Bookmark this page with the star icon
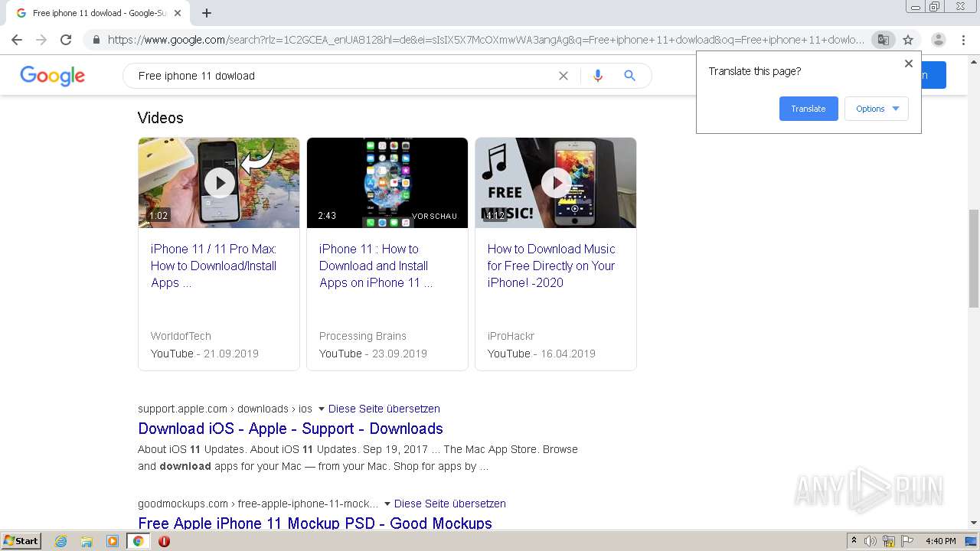Screen dimensions: 980x551 (x=908, y=40)
